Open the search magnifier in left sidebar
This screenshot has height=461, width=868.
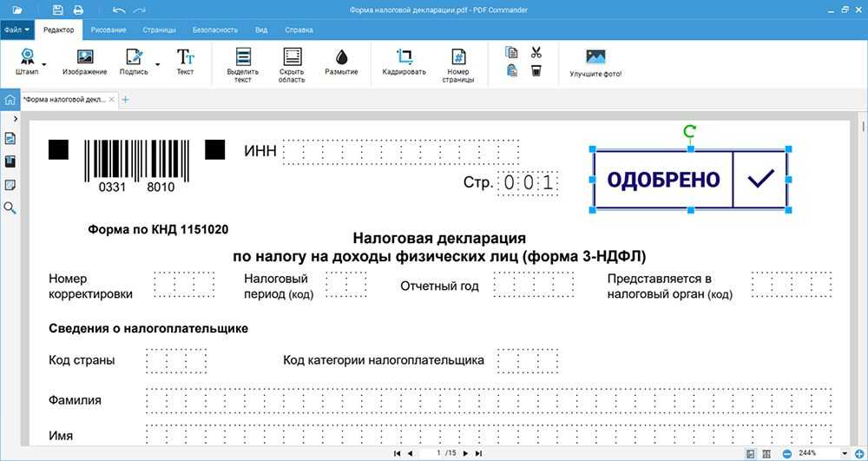point(10,208)
